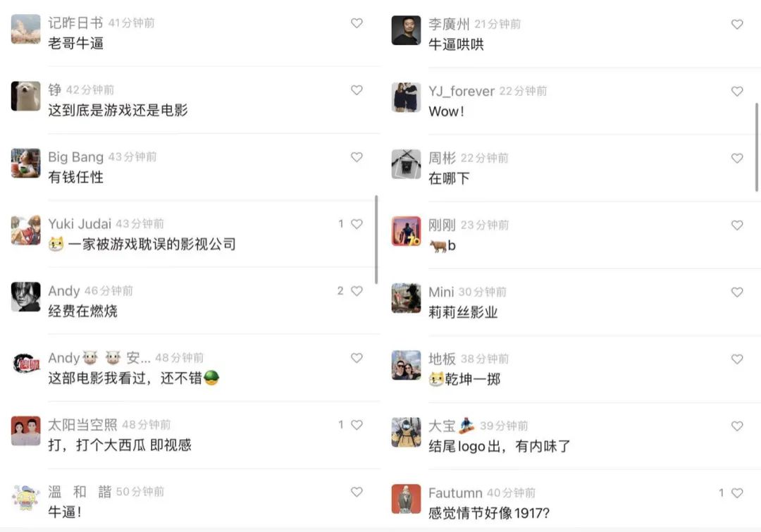
Task: Like the comment by 记昨日书
Action: tap(357, 23)
